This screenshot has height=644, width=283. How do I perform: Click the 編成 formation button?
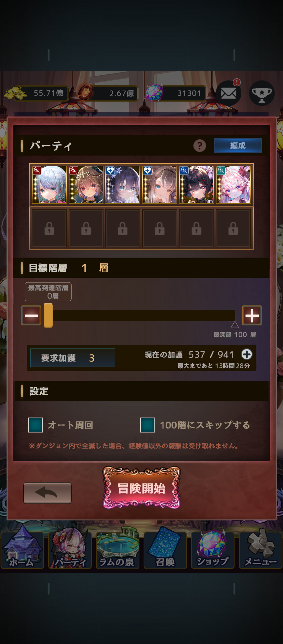click(238, 145)
